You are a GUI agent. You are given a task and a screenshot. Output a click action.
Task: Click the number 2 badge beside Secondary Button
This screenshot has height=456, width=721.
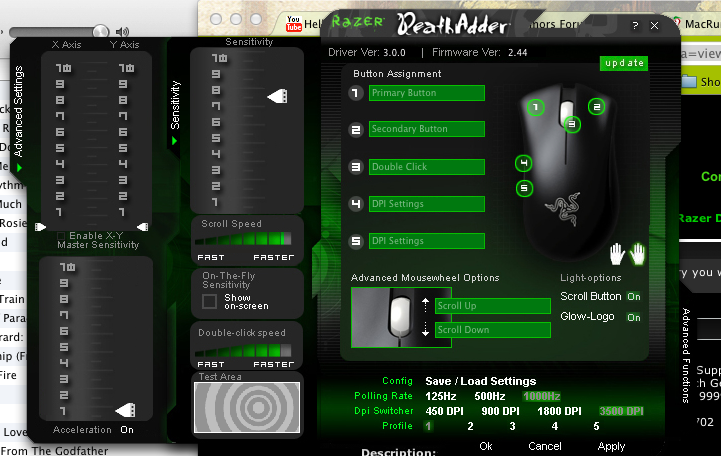click(x=355, y=130)
